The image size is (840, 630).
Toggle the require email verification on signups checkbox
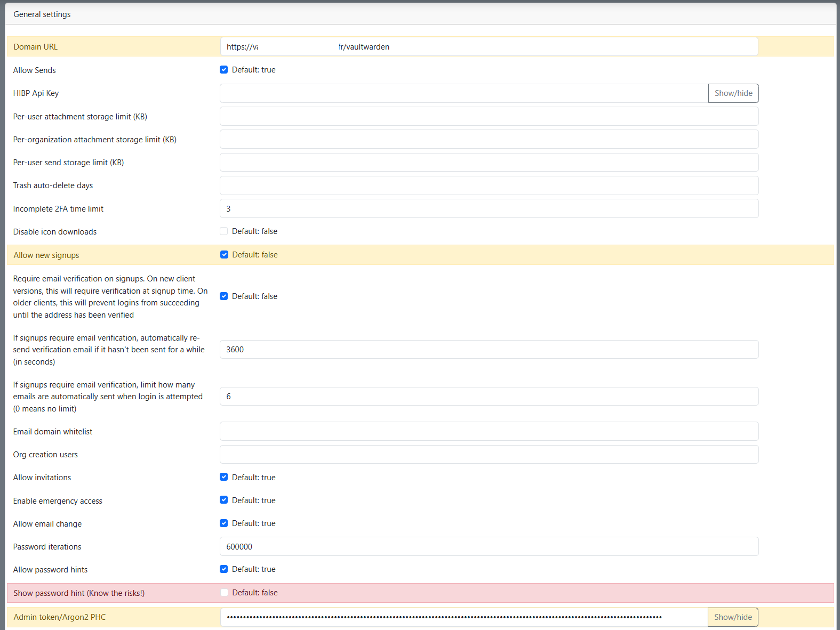pyautogui.click(x=224, y=296)
